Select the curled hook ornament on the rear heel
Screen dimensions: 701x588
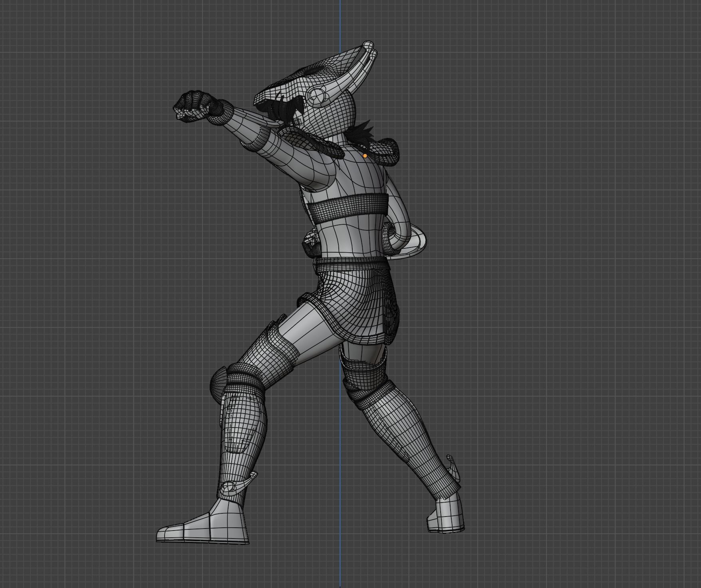[454, 468]
